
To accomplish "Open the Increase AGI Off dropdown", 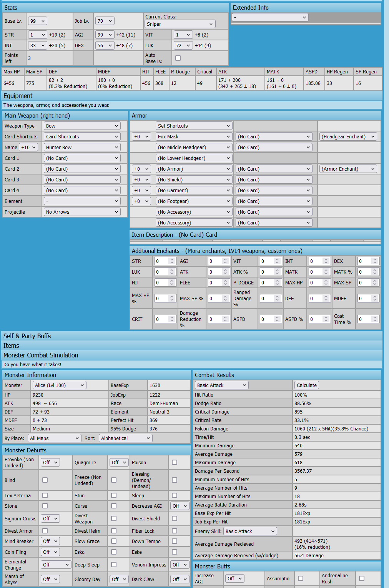I will pos(234,579).
